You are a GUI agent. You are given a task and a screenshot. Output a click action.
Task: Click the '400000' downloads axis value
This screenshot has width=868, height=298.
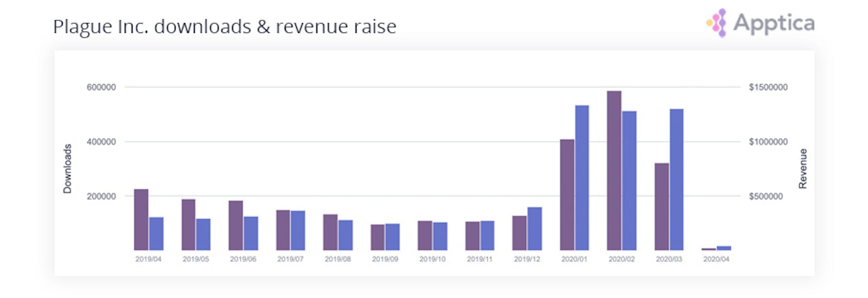coord(101,142)
